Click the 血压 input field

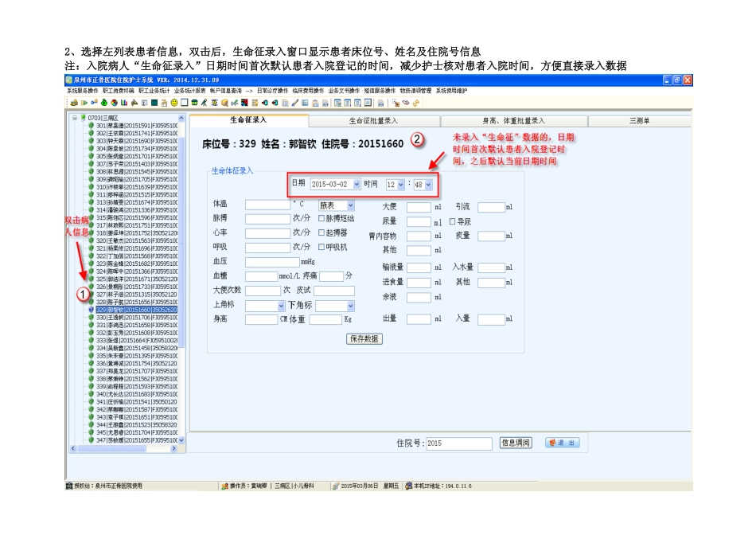[272, 263]
